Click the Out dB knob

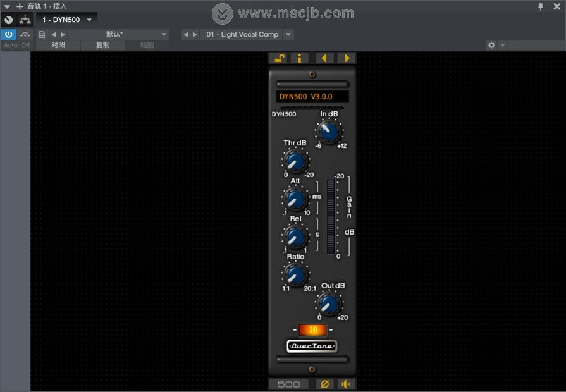[x=329, y=303]
